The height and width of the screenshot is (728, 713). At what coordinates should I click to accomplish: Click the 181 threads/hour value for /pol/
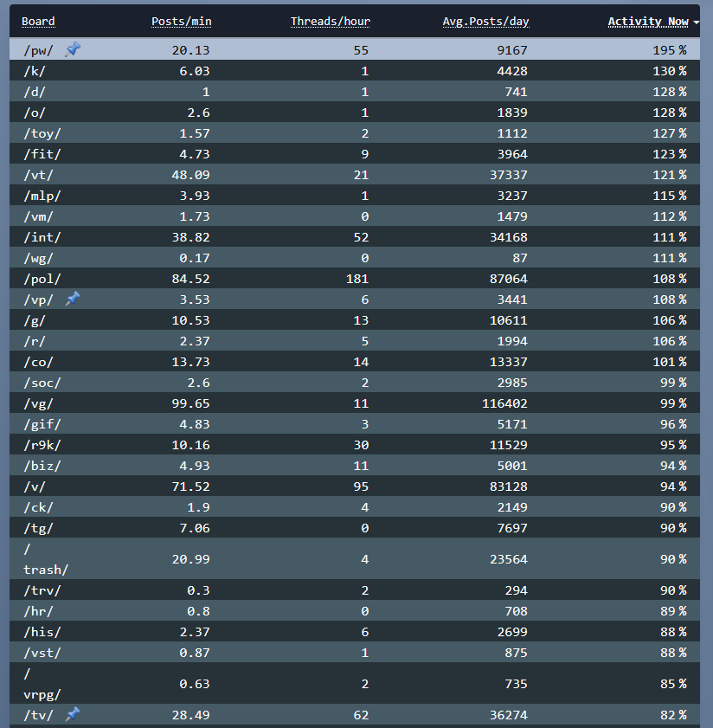(357, 279)
